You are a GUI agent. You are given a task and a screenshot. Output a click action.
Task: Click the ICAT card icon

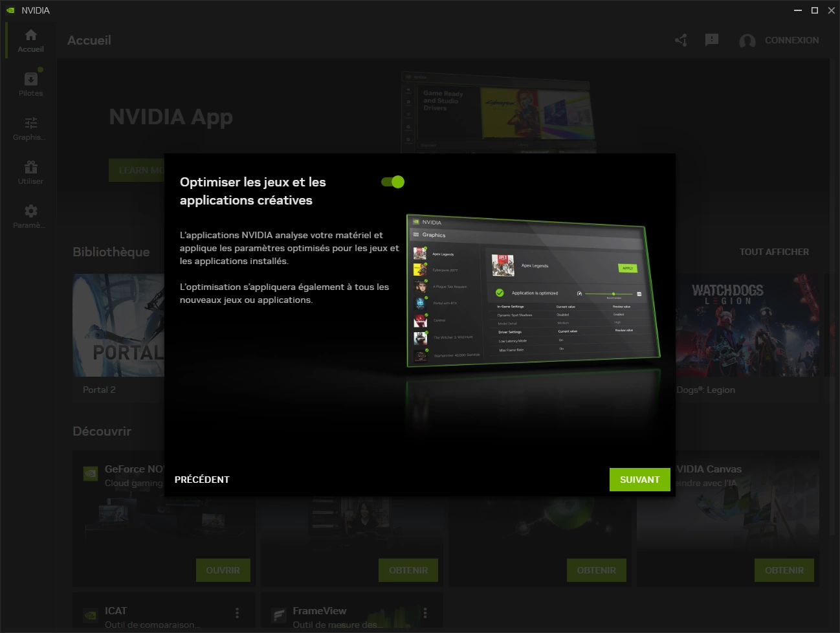91,615
